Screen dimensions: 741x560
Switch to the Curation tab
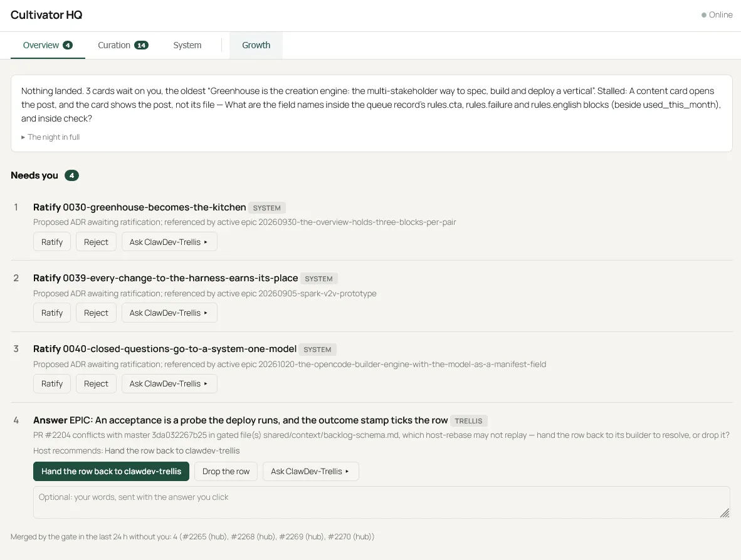tap(123, 45)
